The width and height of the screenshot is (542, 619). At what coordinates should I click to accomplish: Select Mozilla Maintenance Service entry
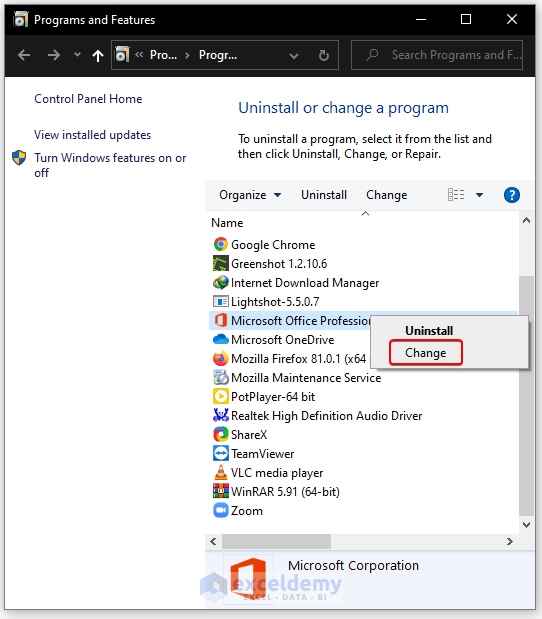[306, 378]
